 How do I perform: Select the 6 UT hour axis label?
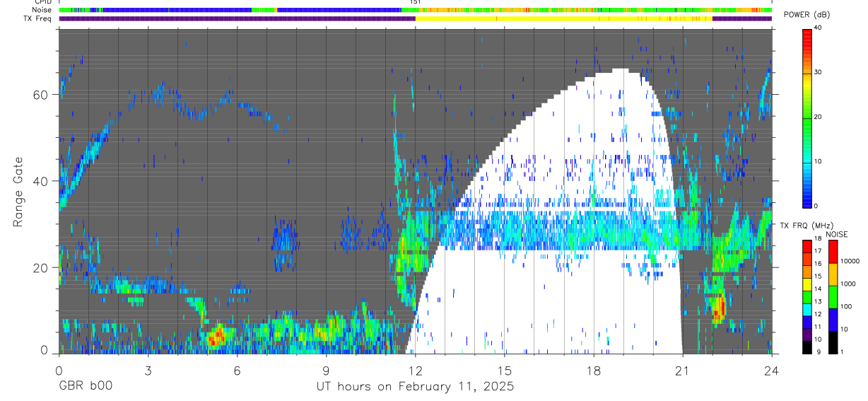click(237, 371)
